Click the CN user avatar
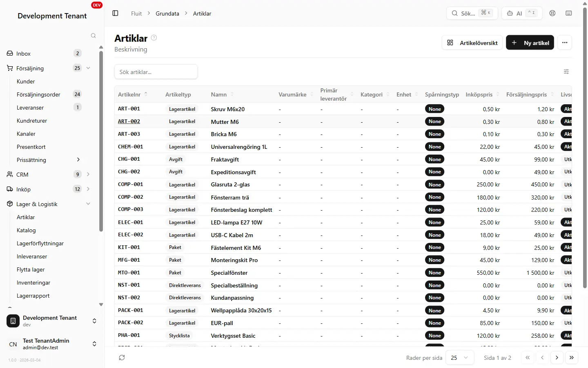The width and height of the screenshot is (588, 368). pyautogui.click(x=13, y=344)
